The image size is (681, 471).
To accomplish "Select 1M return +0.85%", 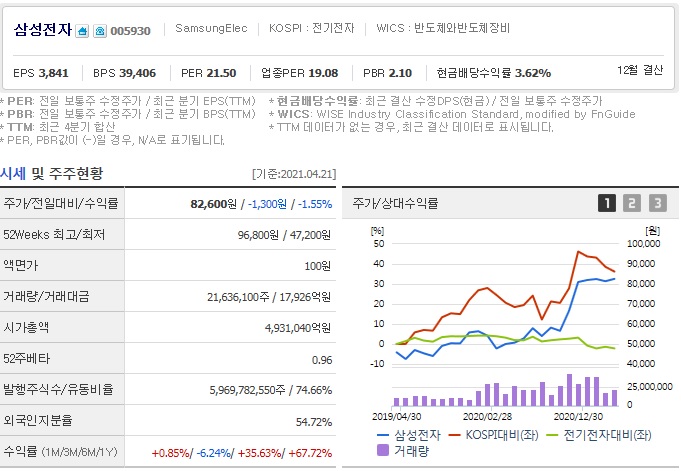I will click(170, 453).
